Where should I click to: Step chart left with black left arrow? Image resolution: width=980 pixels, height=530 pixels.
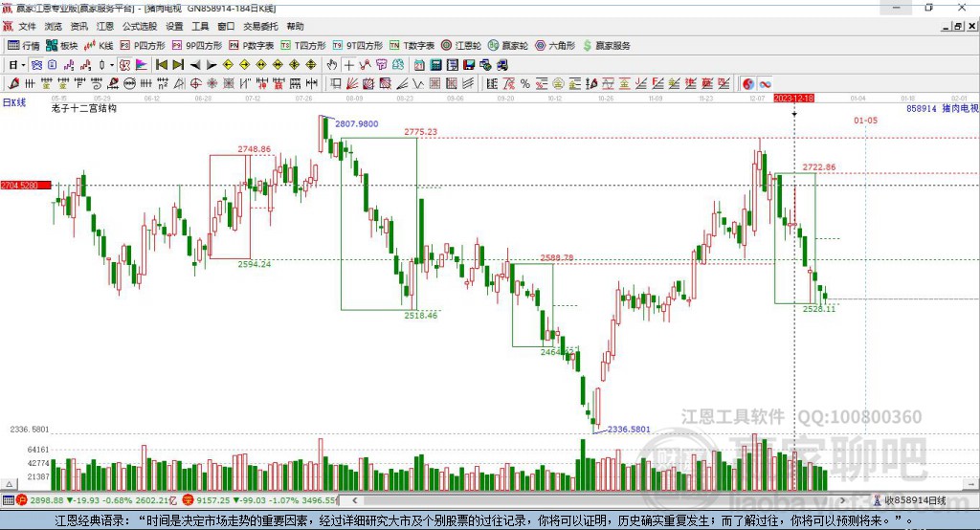(195, 65)
